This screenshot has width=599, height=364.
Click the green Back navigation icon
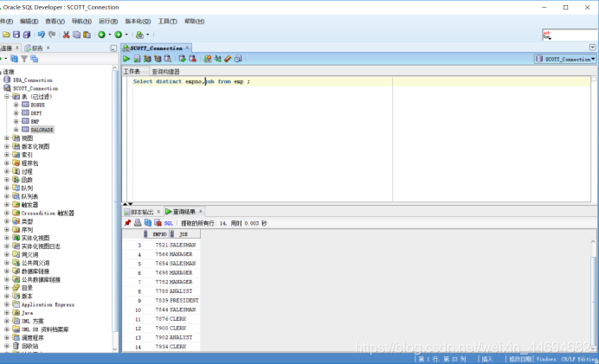(x=101, y=35)
